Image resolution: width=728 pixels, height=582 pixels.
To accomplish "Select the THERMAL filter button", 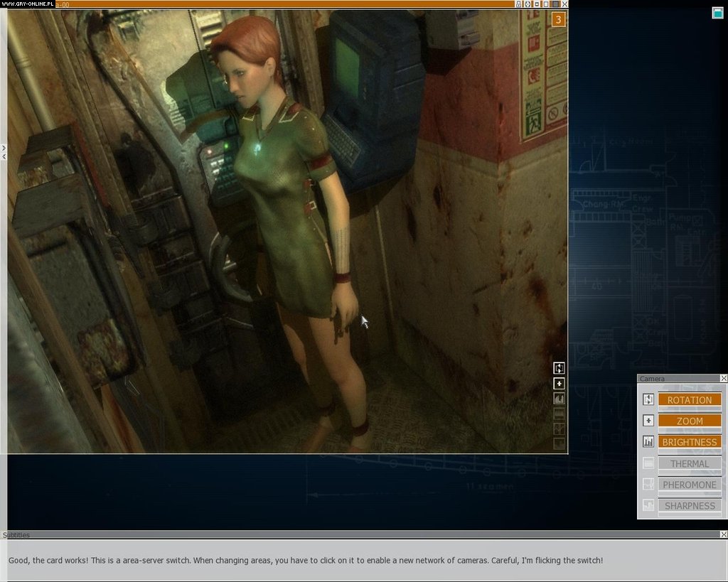I will (x=689, y=463).
